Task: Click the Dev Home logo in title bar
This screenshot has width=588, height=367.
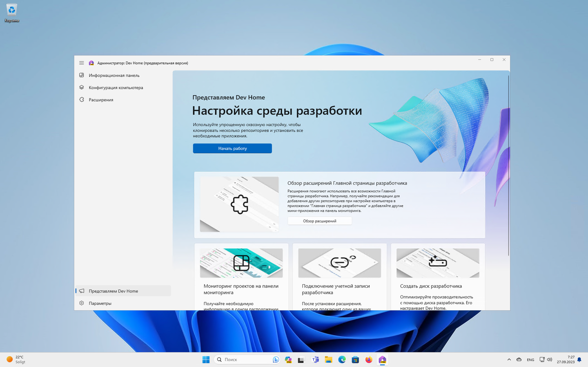Action: (x=91, y=63)
